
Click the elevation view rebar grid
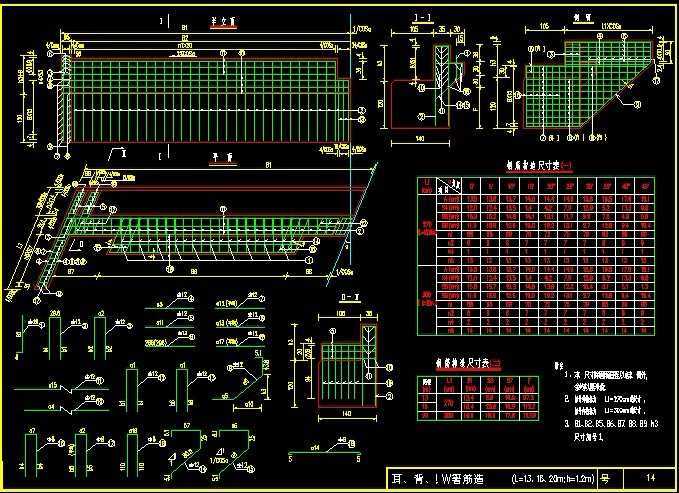pyautogui.click(x=210, y=102)
